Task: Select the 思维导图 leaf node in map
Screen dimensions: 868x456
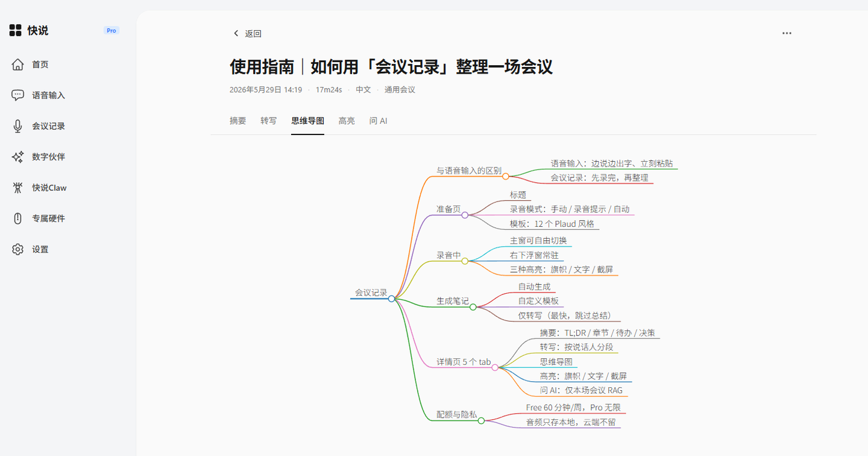Action: pyautogui.click(x=556, y=362)
